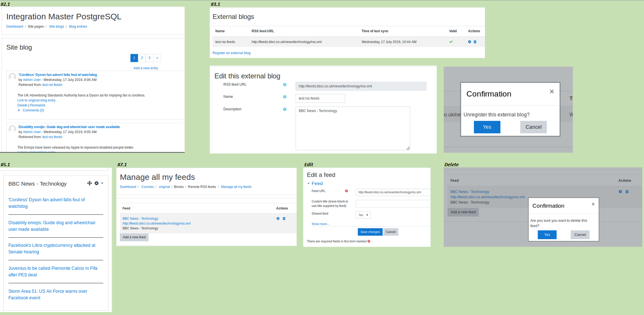The image size is (644, 315).
Task: Click the gear edit icon for test rss feeds
Action: [470, 42]
